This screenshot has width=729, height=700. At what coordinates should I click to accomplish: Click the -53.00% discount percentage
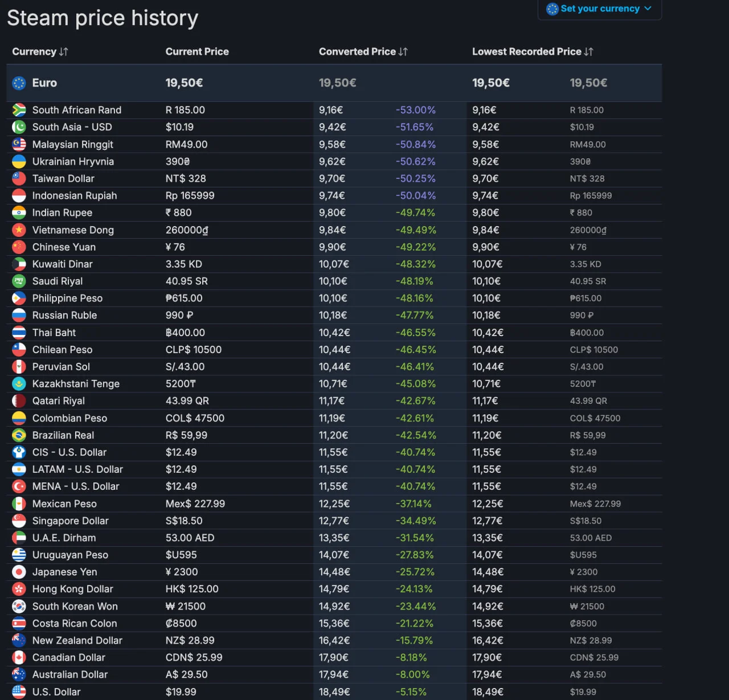coord(415,110)
